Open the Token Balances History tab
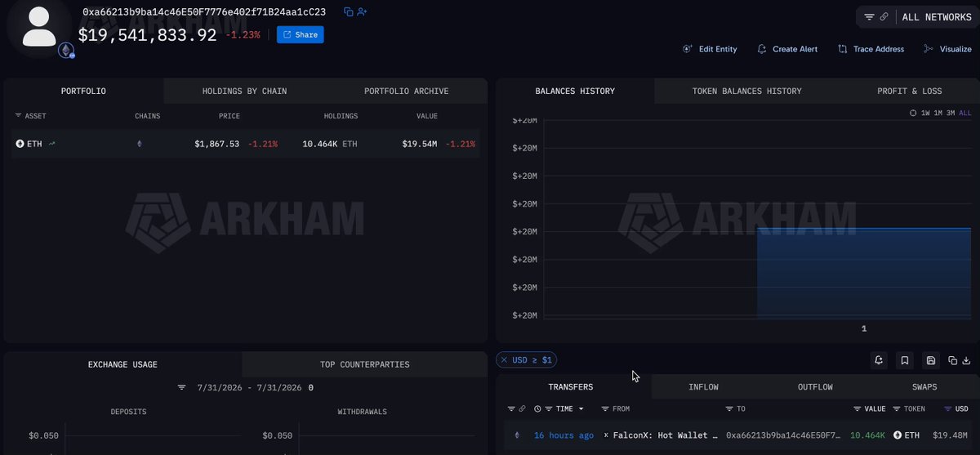This screenshot has width=980, height=455. (746, 91)
